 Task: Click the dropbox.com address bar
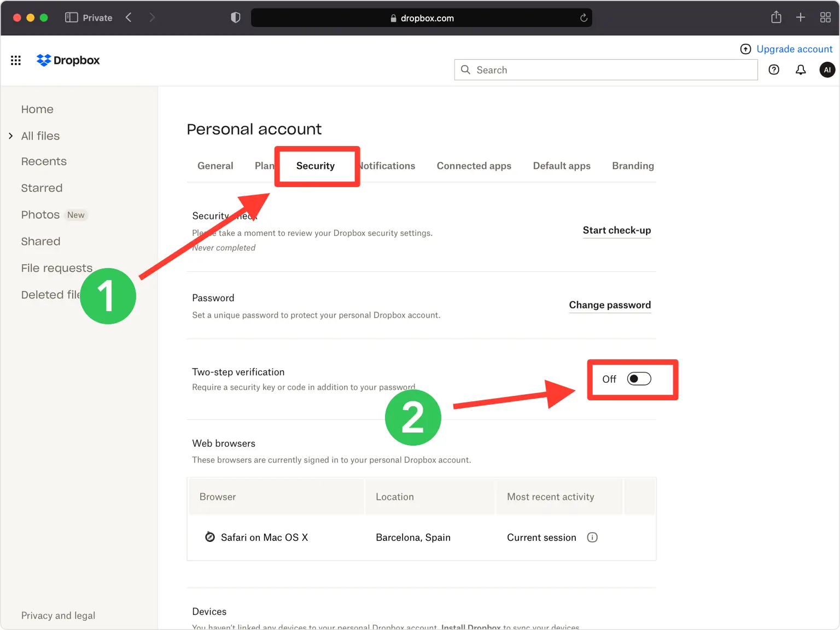coord(421,18)
